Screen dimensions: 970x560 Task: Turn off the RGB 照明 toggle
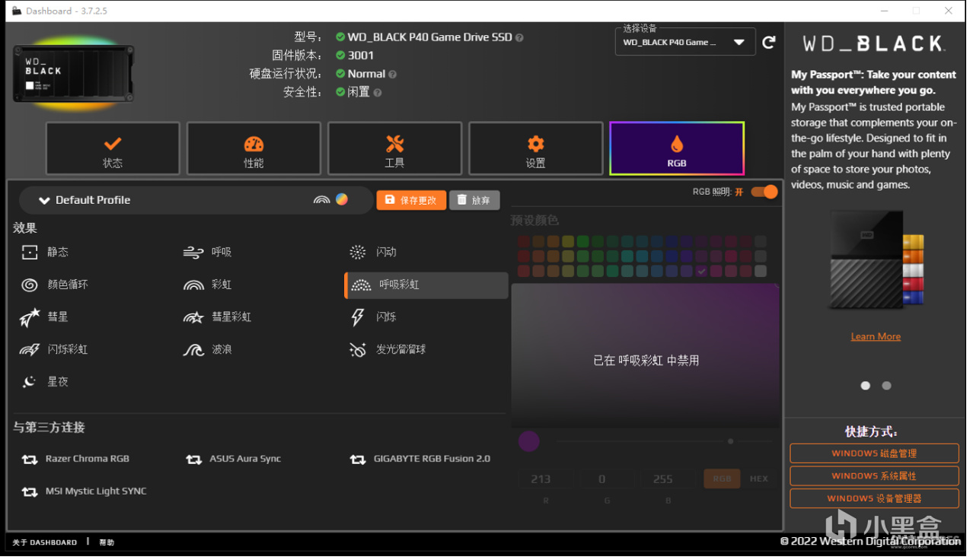[x=764, y=192]
